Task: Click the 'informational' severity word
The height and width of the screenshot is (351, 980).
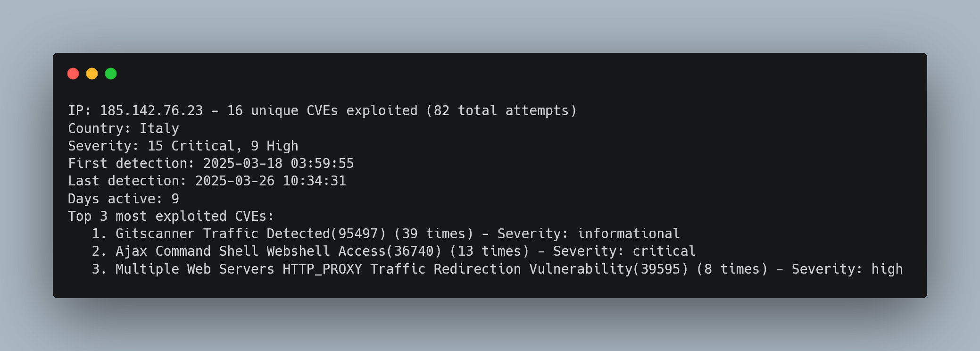Action: click(629, 234)
